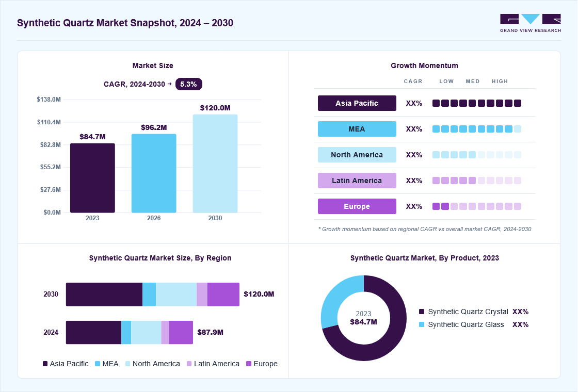The image size is (578, 392).
Task: Click Synthetic Quartz Glass legend swatch
Action: [x=422, y=324]
